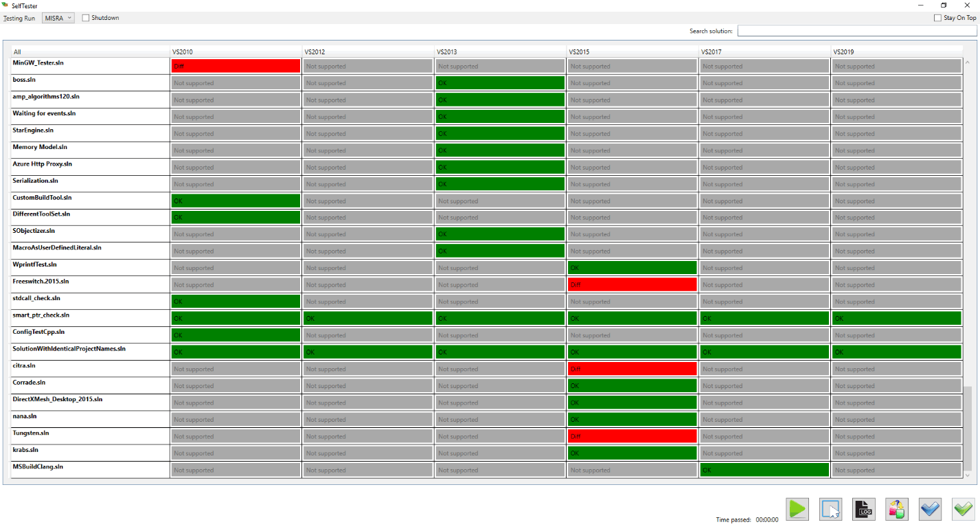The width and height of the screenshot is (980, 531).
Task: Click the pink and green compare files icon
Action: tap(896, 509)
